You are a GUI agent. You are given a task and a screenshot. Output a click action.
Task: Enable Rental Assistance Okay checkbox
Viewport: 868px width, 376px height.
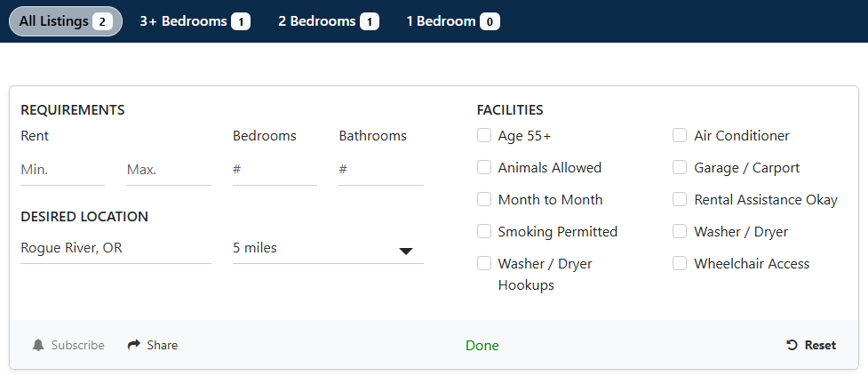tap(680, 199)
